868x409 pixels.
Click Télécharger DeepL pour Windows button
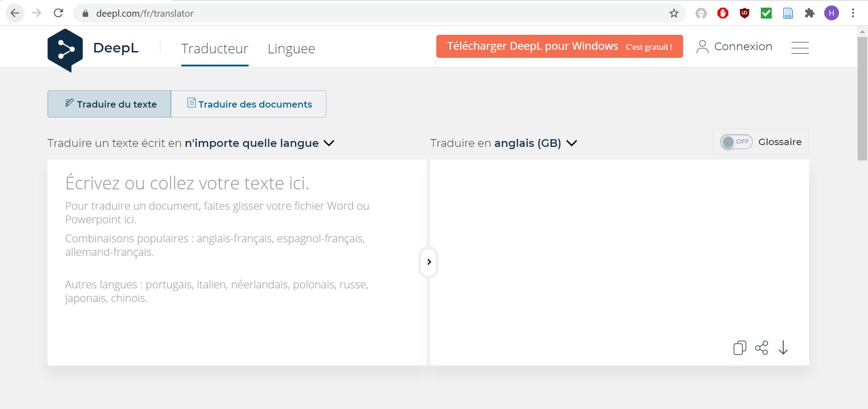pos(560,46)
